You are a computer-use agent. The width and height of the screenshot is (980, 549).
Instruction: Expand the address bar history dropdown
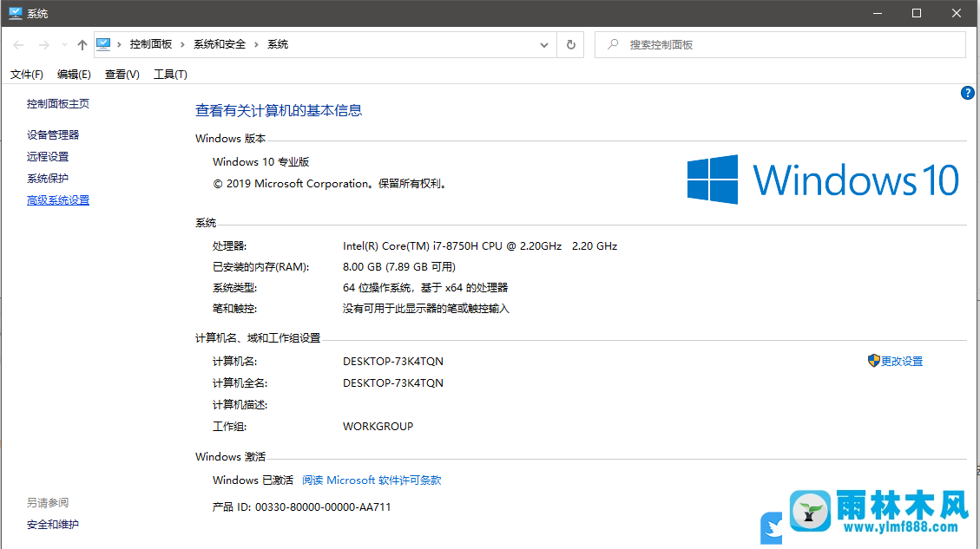coord(543,45)
